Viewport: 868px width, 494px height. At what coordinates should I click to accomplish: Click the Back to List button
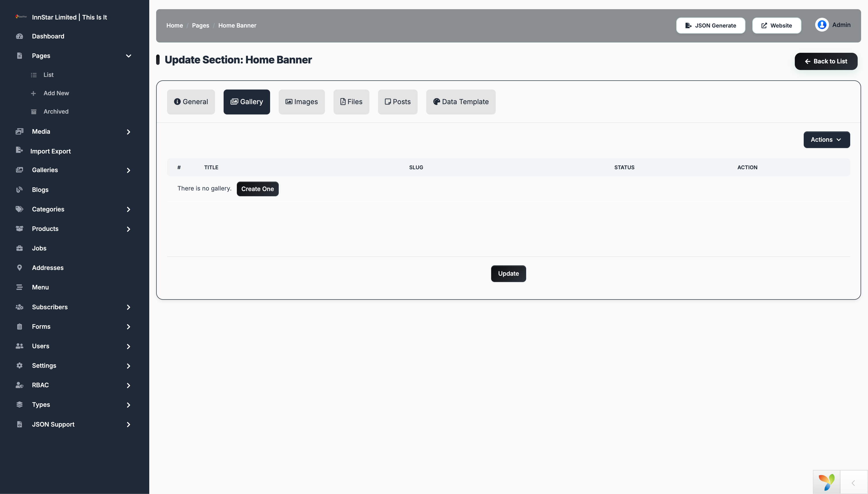click(x=826, y=61)
